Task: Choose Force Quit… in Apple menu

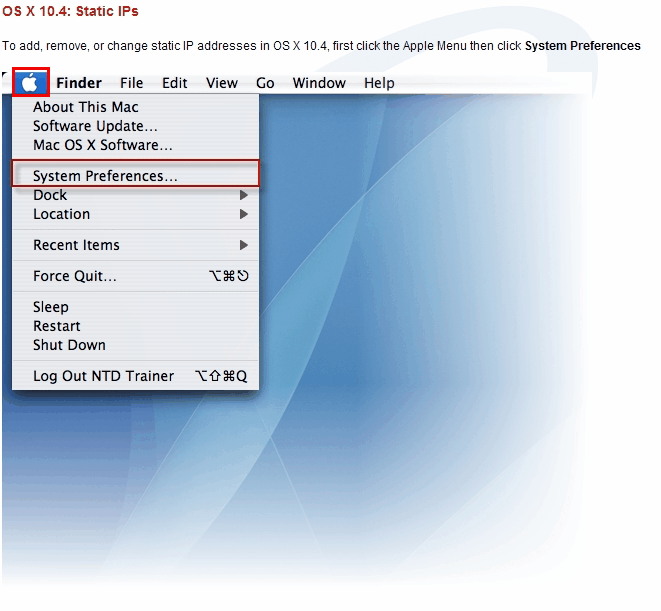Action: pos(75,276)
